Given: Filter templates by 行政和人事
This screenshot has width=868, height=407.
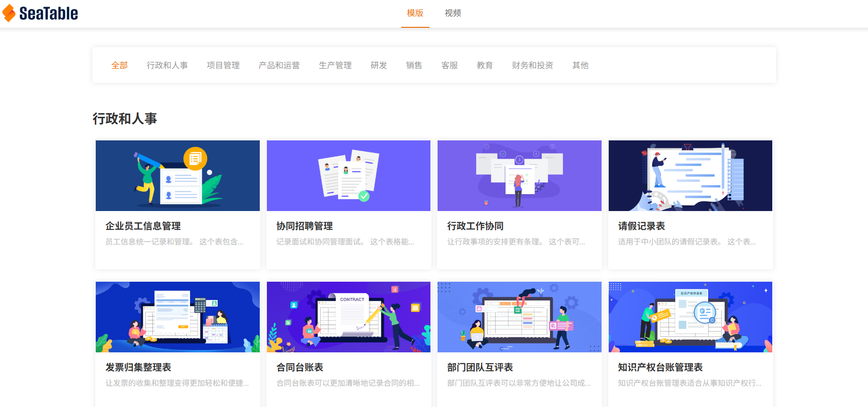Looking at the screenshot, I should coord(167,65).
